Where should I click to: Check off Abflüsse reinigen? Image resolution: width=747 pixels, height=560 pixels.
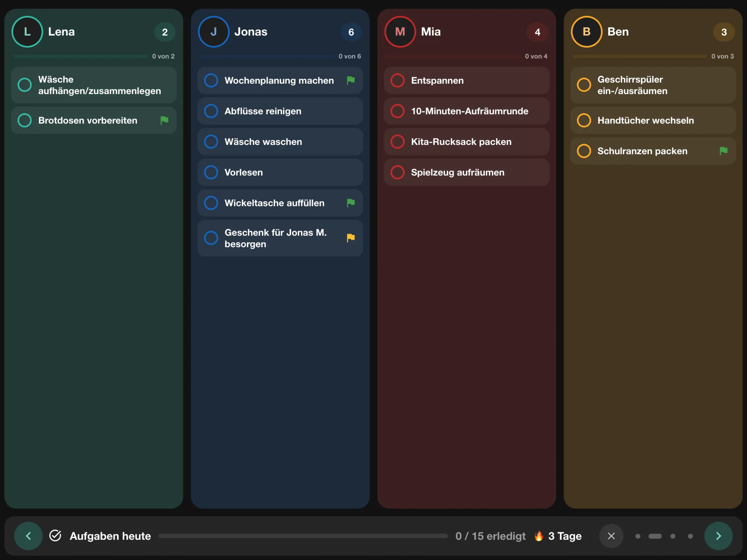[x=211, y=111]
